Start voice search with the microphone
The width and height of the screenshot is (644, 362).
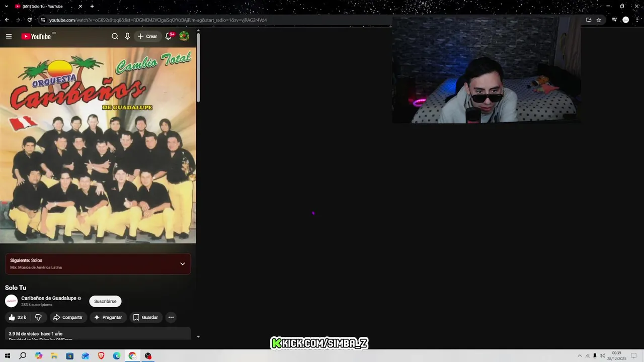point(127,36)
